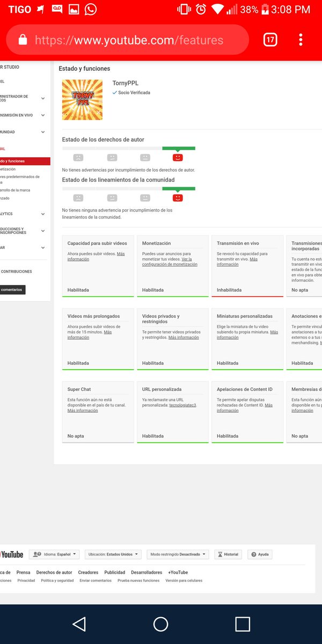Image resolution: width=322 pixels, height=644 pixels.
Task: Open Valores predeterminados de carga sidebar item
Action: click(x=20, y=179)
